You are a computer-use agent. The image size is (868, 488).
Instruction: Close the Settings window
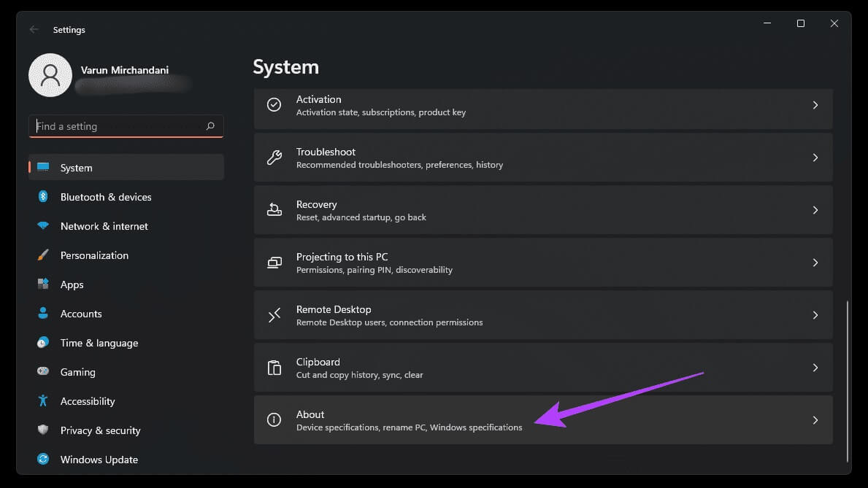pos(834,23)
